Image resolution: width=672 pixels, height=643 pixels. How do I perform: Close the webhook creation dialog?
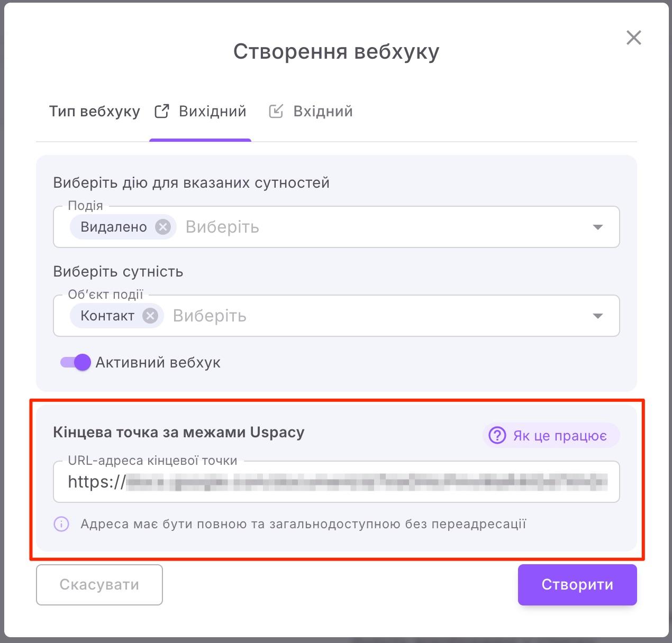pyautogui.click(x=633, y=38)
